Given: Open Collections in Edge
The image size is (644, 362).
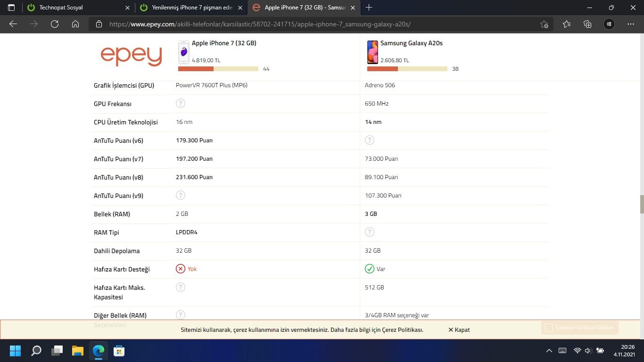Looking at the screenshot, I should point(587,24).
